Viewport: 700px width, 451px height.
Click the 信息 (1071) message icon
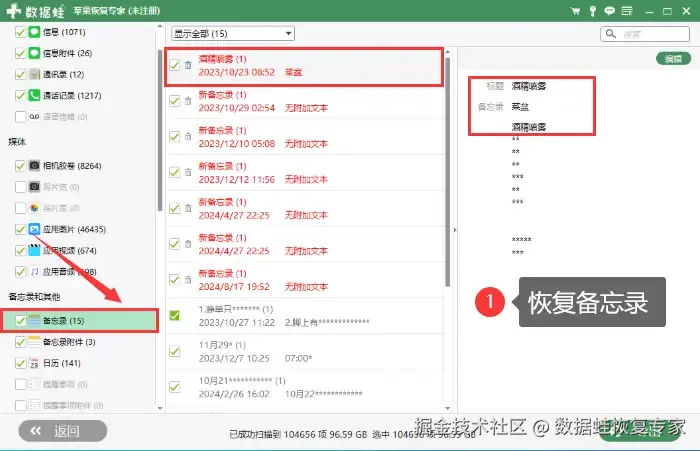(x=34, y=32)
